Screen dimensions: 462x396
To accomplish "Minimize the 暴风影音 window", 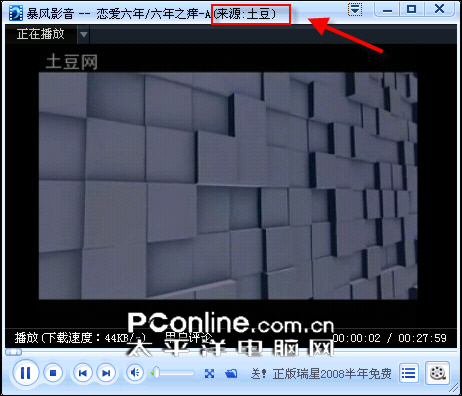I will [x=387, y=9].
